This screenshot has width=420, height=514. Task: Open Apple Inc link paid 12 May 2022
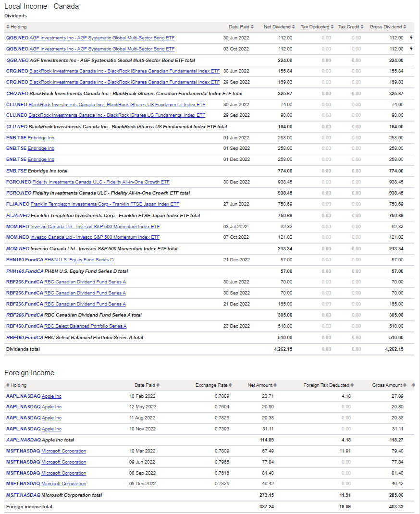click(51, 407)
